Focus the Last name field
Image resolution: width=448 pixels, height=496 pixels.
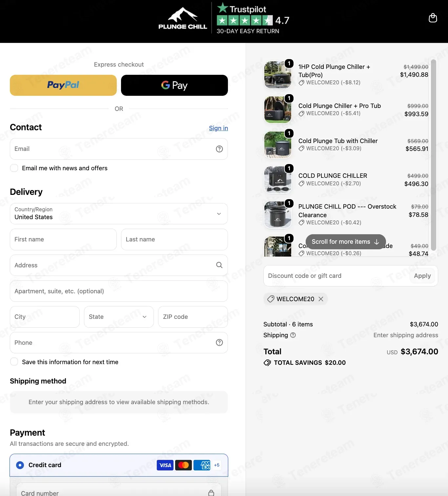pyautogui.click(x=174, y=239)
